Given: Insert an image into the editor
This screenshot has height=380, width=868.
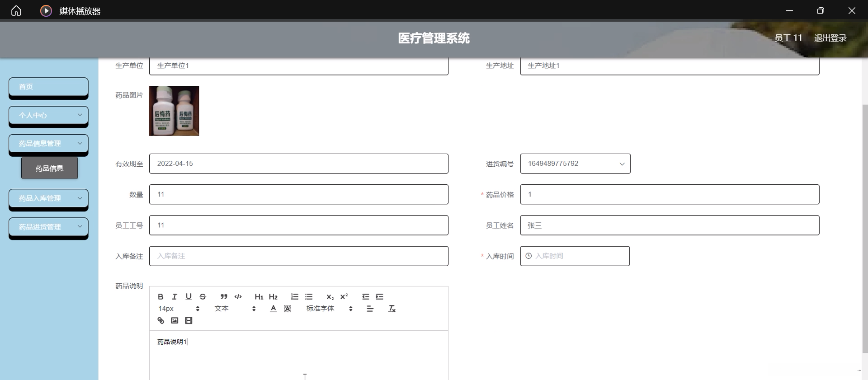Looking at the screenshot, I should pyautogui.click(x=175, y=320).
